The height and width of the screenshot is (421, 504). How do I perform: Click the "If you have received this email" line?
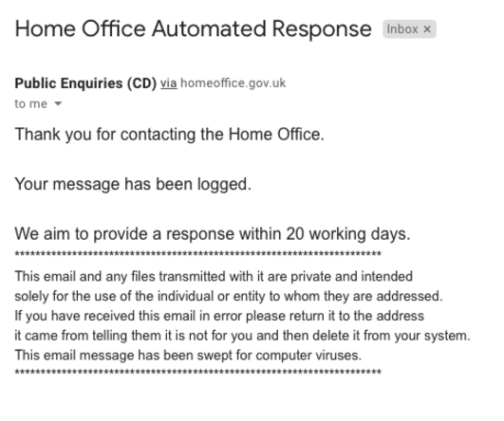[219, 316]
